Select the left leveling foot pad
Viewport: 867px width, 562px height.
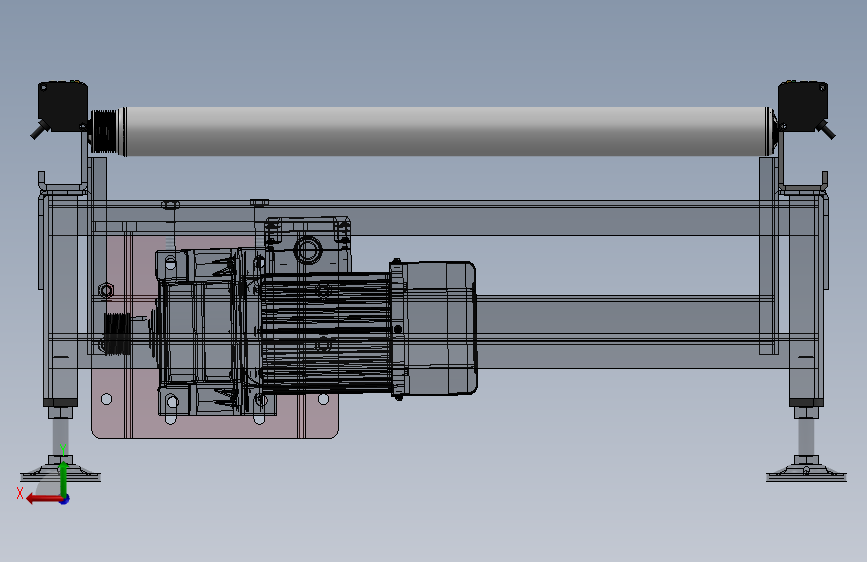click(60, 473)
